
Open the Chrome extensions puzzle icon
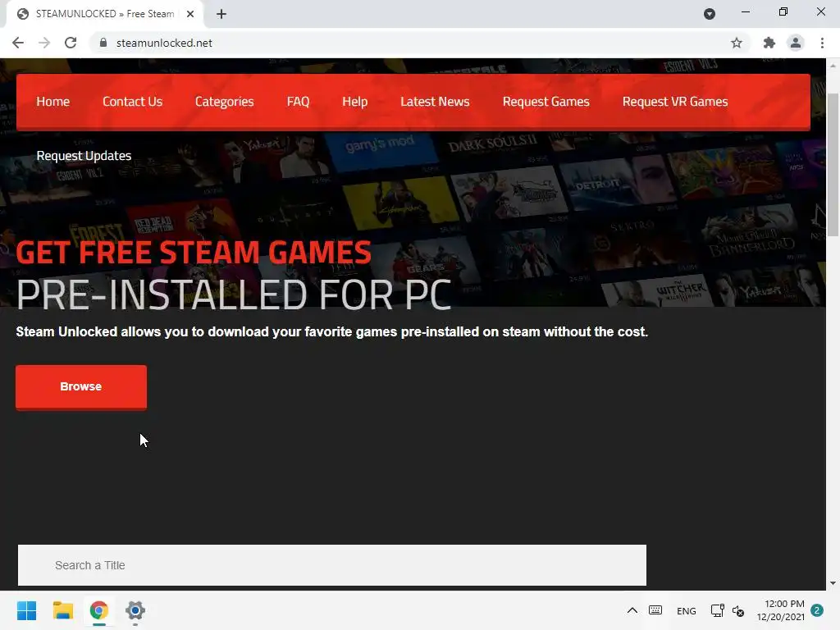click(769, 43)
